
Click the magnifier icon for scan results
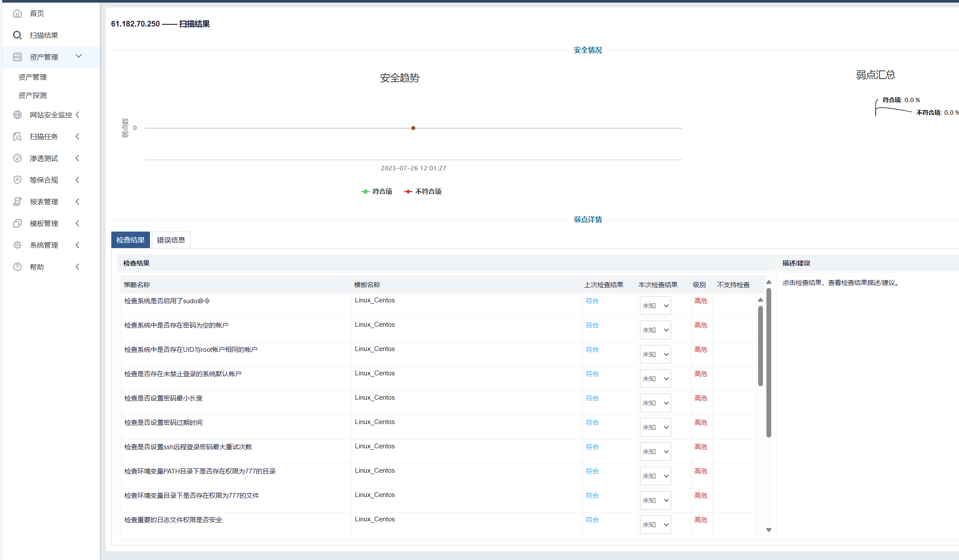click(17, 35)
